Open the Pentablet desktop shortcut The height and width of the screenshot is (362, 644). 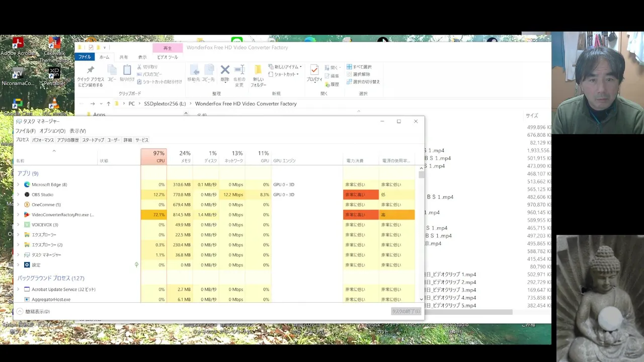54,76
